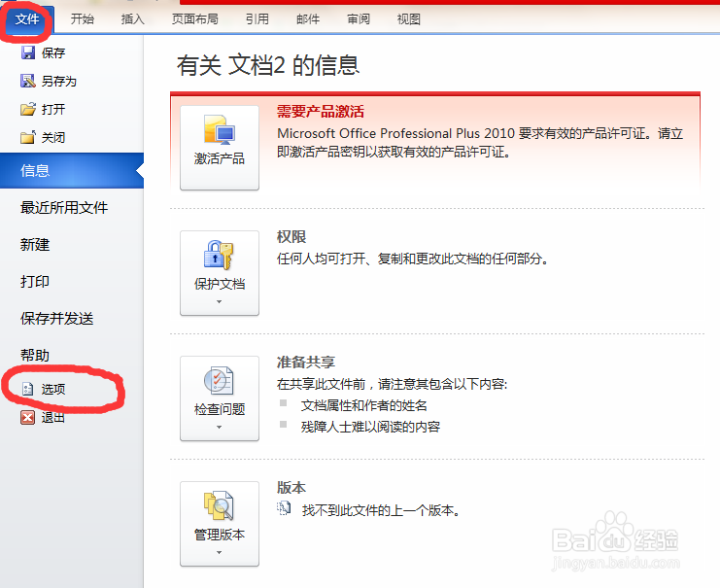
Task: Click the Save (保存) disk icon
Action: tap(27, 52)
